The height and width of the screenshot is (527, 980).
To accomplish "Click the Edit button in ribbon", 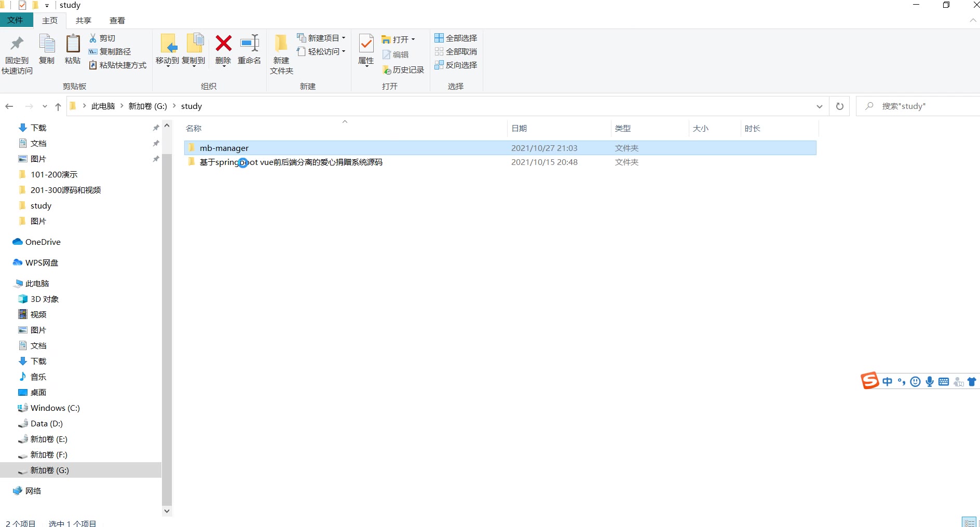I will pos(396,54).
